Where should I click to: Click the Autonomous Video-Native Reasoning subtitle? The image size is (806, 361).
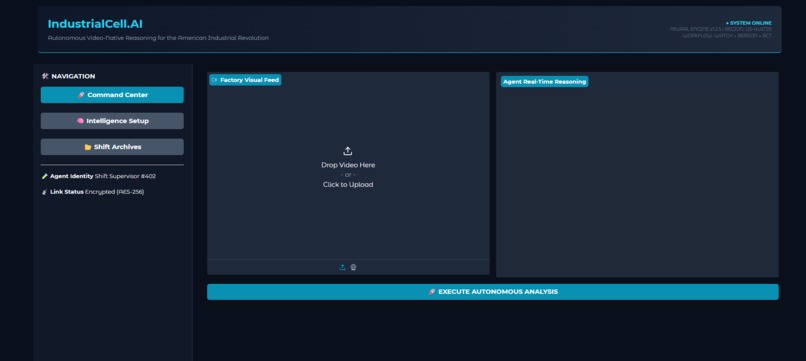pyautogui.click(x=158, y=38)
